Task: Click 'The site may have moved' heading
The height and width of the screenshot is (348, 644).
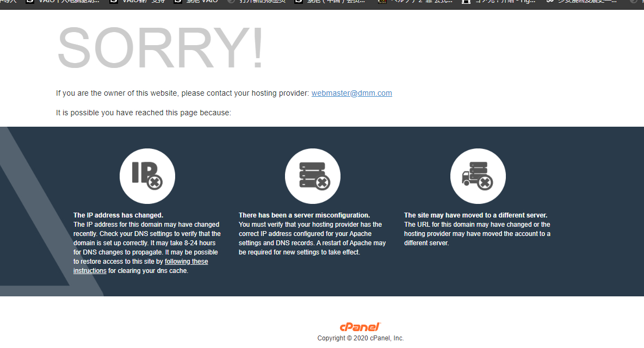Action: (x=475, y=215)
